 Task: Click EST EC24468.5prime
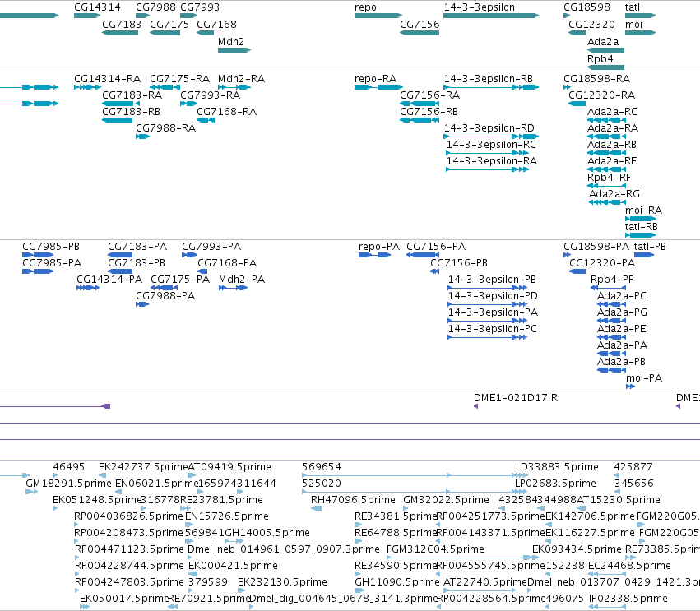point(629,567)
